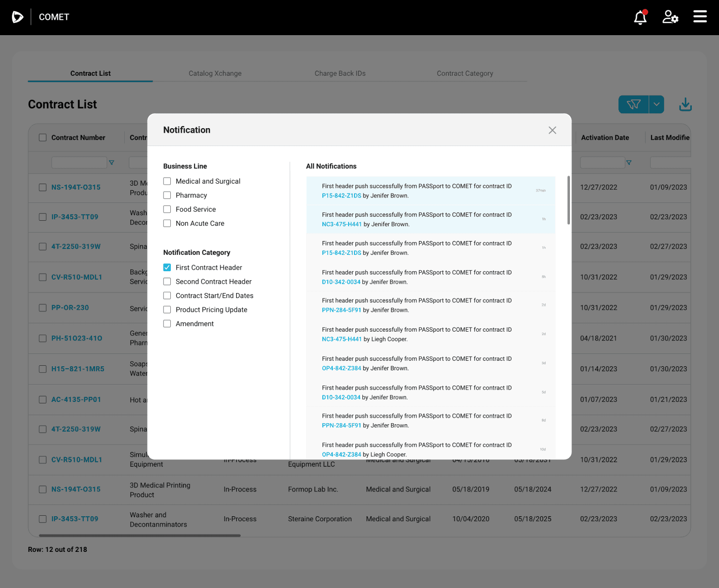The image size is (719, 588).
Task: Click the download icon
Action: [x=685, y=104]
